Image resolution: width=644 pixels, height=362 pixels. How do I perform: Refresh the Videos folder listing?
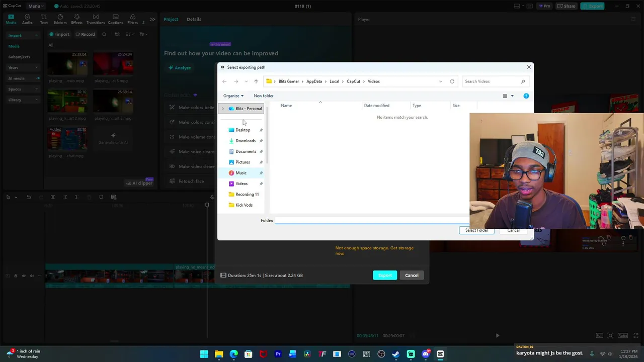[x=452, y=81]
